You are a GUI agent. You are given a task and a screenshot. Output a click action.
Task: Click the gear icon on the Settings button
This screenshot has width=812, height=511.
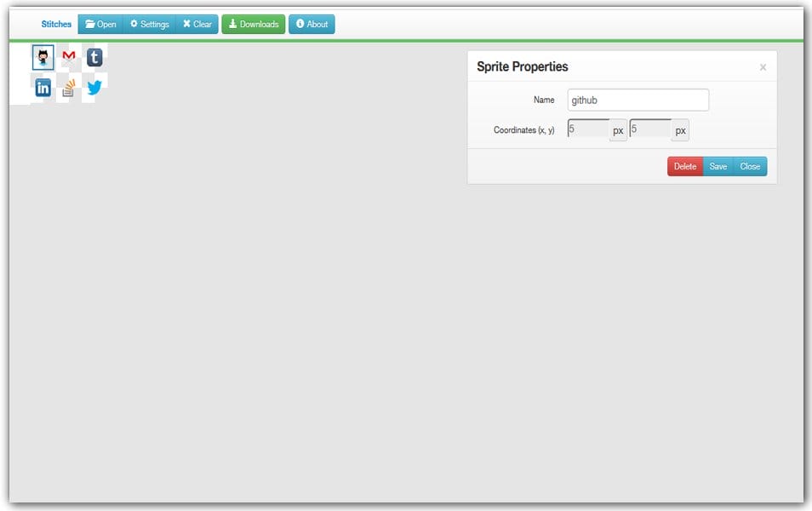point(134,24)
